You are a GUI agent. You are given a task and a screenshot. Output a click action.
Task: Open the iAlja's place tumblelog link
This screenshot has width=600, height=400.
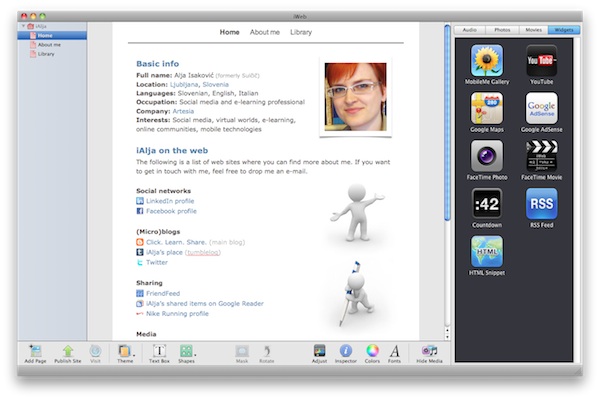(x=164, y=252)
